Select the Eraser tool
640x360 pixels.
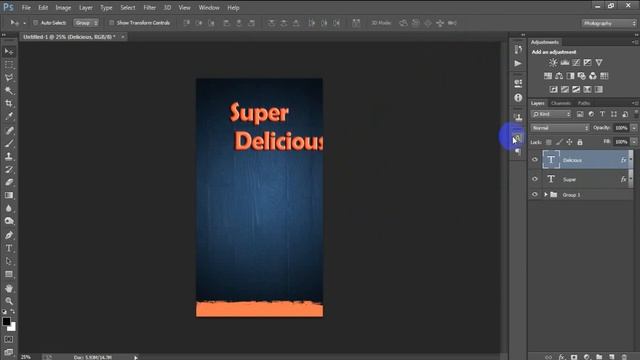(9, 182)
